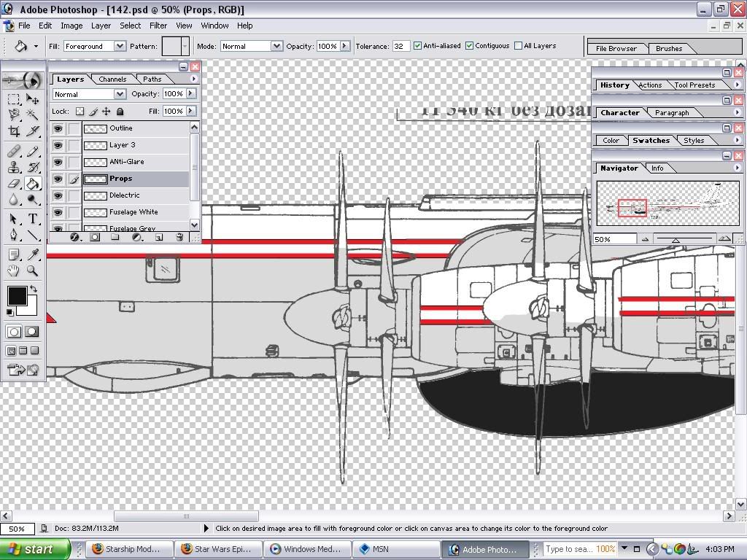Select the Slice tool

[32, 131]
